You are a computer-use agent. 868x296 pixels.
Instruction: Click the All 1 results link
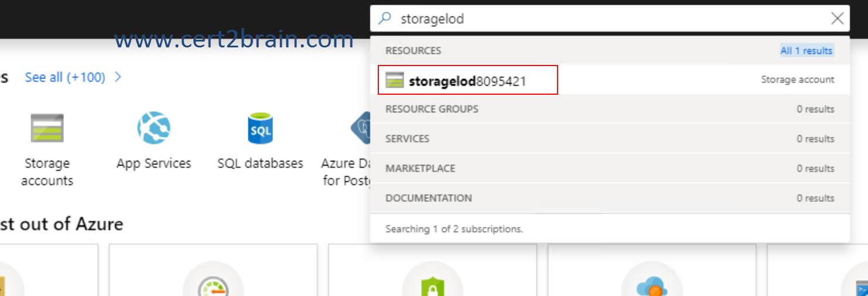tap(806, 51)
